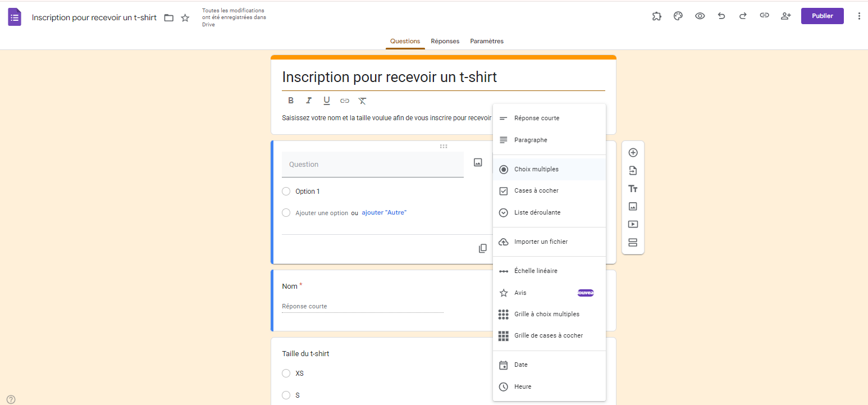Preview the form with the eye icon
This screenshot has height=405, width=868.
click(x=700, y=16)
